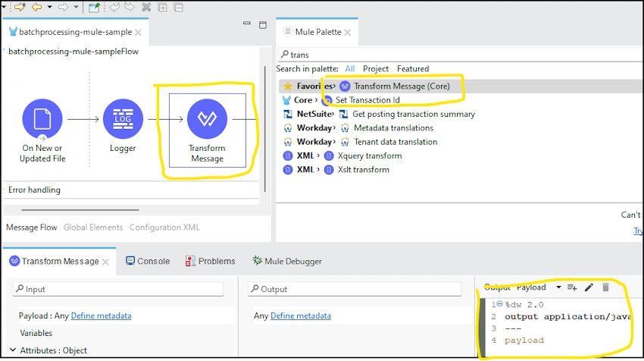Filter palette search by All
644x361 pixels.
350,69
